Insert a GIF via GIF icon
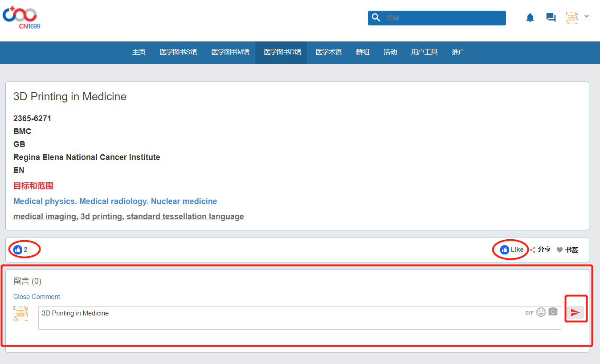 (529, 313)
